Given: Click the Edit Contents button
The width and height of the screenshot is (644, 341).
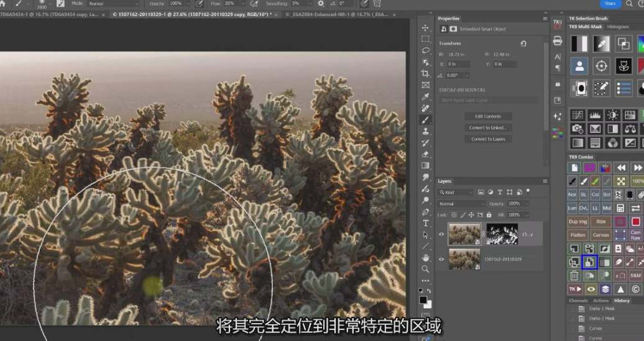Looking at the screenshot, I should click(488, 116).
